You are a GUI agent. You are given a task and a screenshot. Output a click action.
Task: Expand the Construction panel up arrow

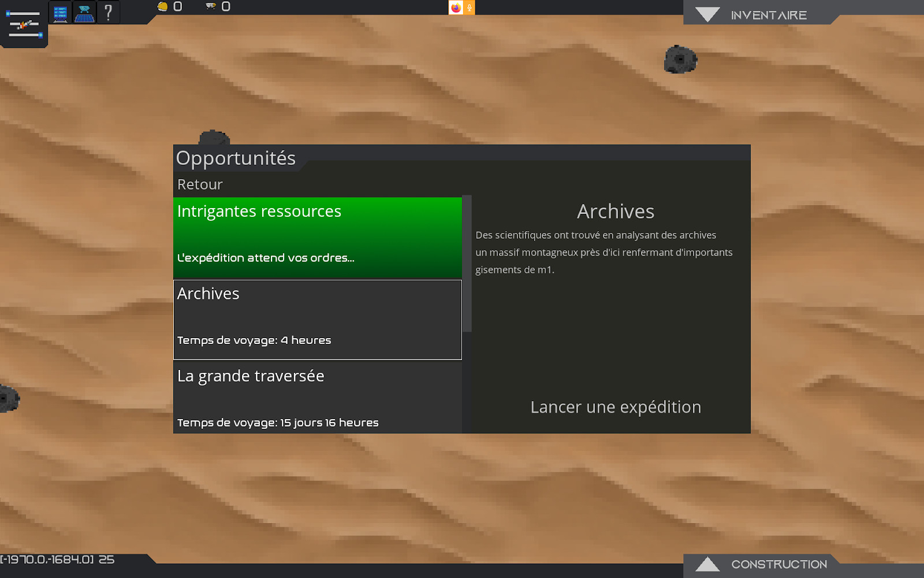pyautogui.click(x=707, y=564)
